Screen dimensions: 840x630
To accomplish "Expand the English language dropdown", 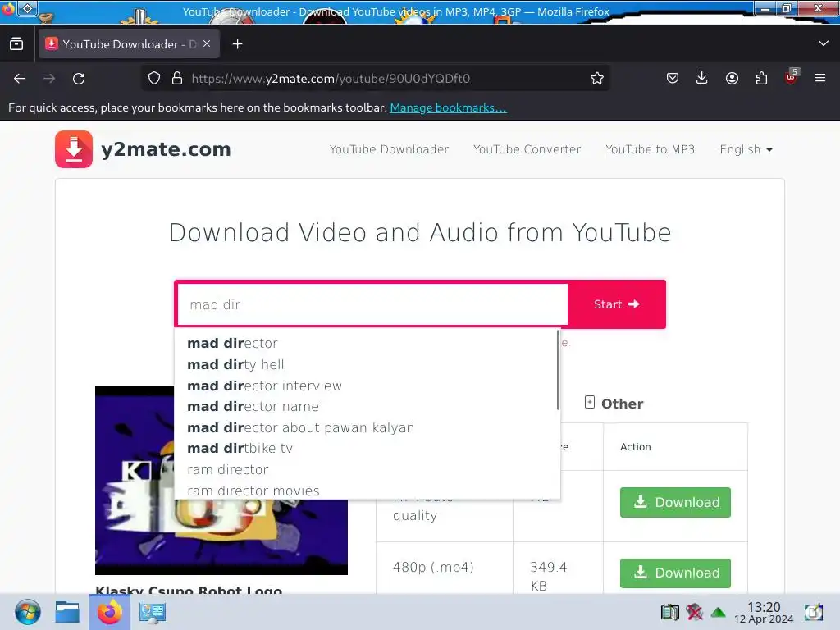I will click(x=746, y=149).
